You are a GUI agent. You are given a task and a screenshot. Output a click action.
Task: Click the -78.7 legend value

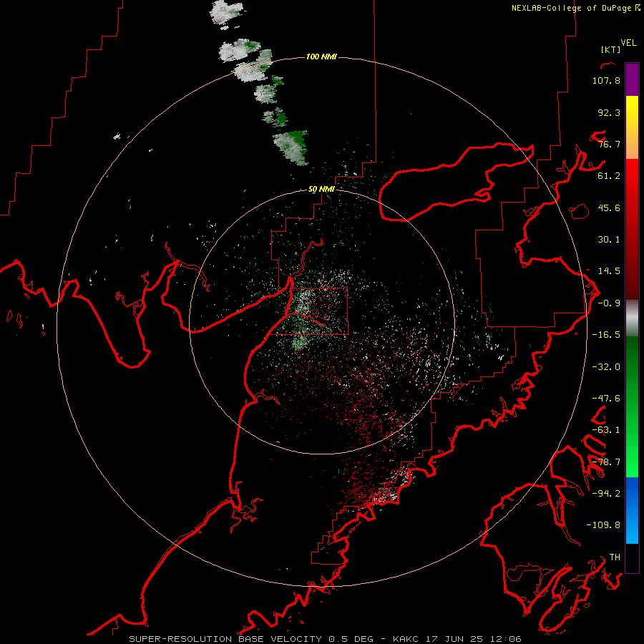[x=606, y=462]
